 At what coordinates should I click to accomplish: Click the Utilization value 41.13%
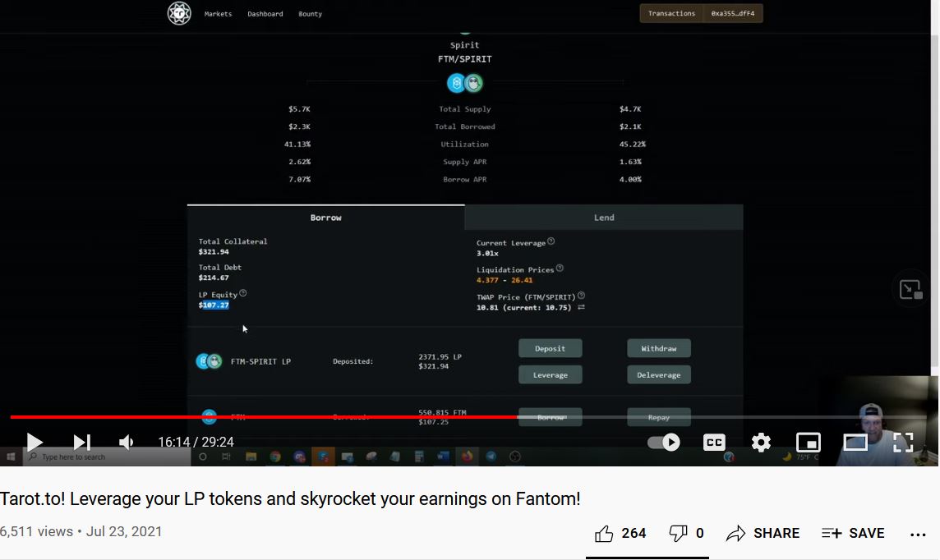[297, 144]
